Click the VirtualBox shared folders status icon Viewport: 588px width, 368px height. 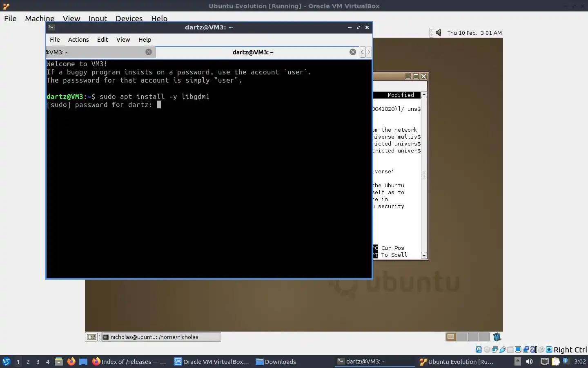510,350
